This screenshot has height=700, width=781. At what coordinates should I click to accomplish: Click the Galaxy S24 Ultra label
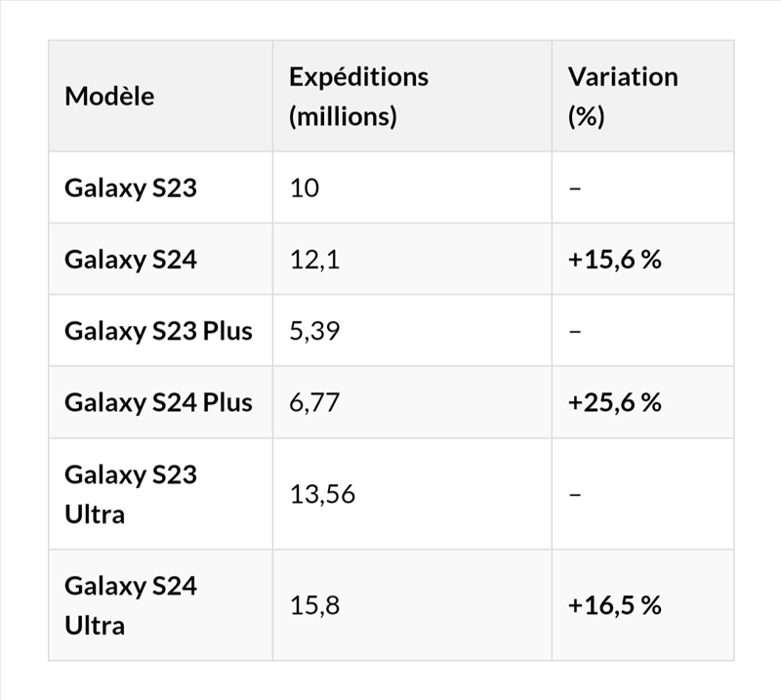[131, 605]
